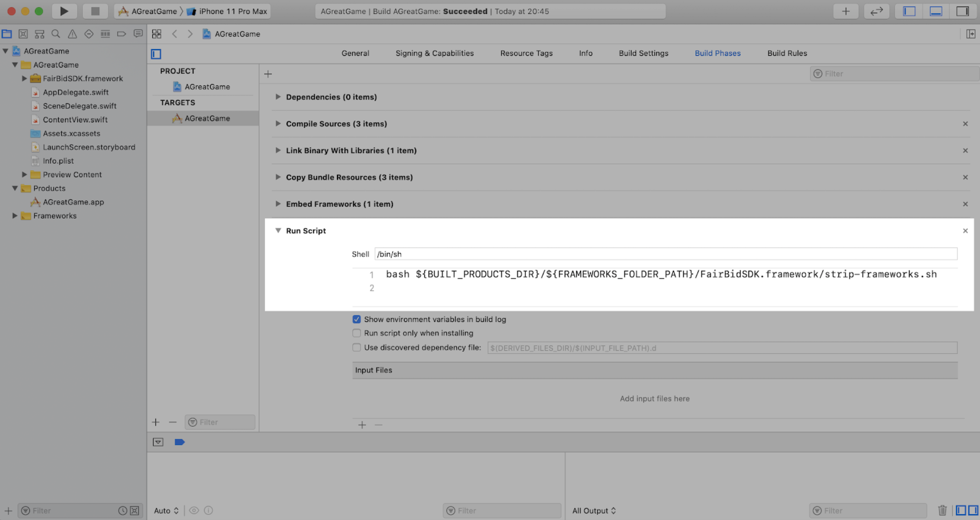Open the Find navigator magnifier icon
980x520 pixels.
click(x=56, y=34)
